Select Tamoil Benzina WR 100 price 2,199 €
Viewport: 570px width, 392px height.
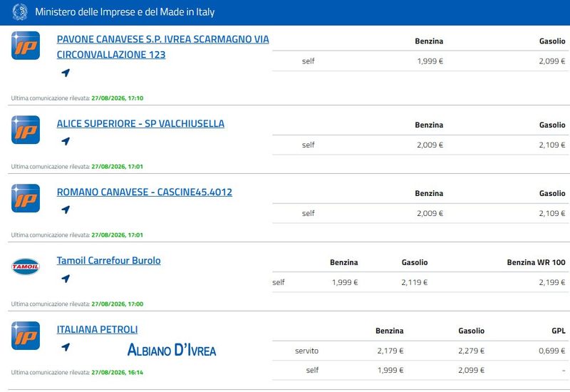[552, 282]
